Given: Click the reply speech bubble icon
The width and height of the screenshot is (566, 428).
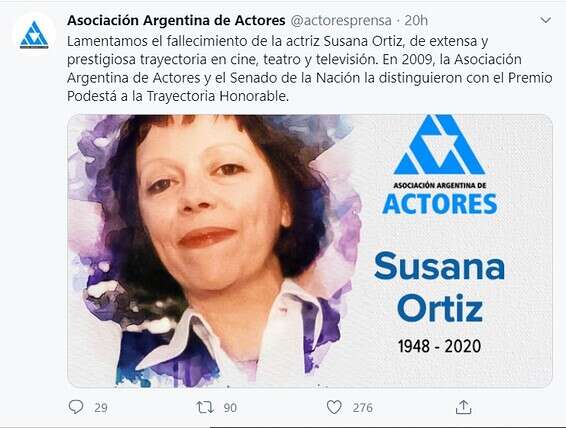Looking at the screenshot, I should click(76, 407).
